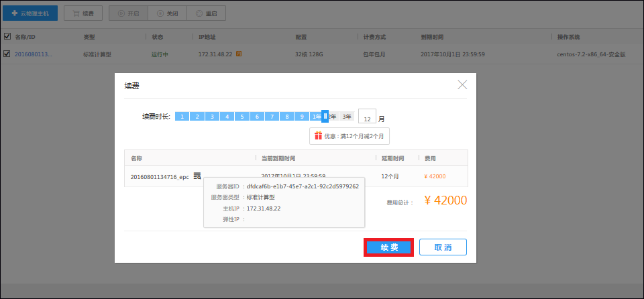Confirm renewal with the blue 续费 button
Image resolution: width=644 pixels, height=299 pixels.
(388, 247)
